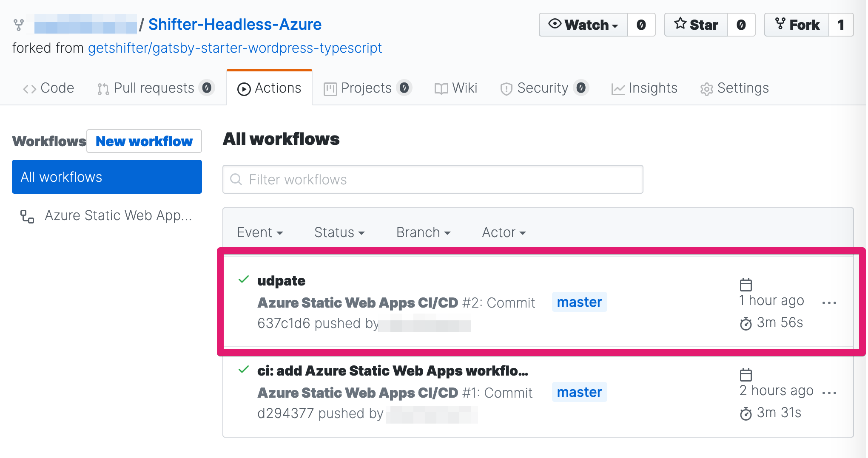
Task: Click the stargazers count next to Star
Action: tap(741, 25)
